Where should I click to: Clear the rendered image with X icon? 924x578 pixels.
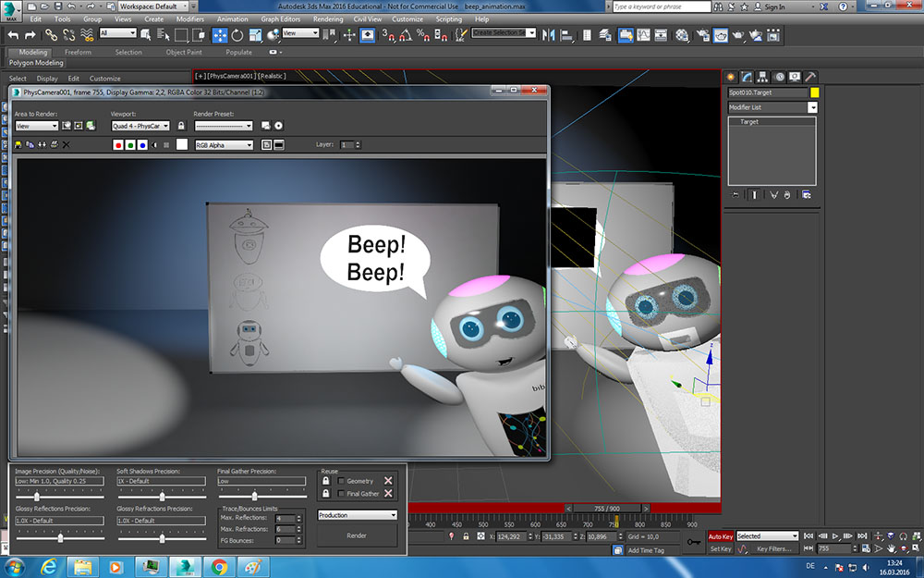click(x=66, y=145)
